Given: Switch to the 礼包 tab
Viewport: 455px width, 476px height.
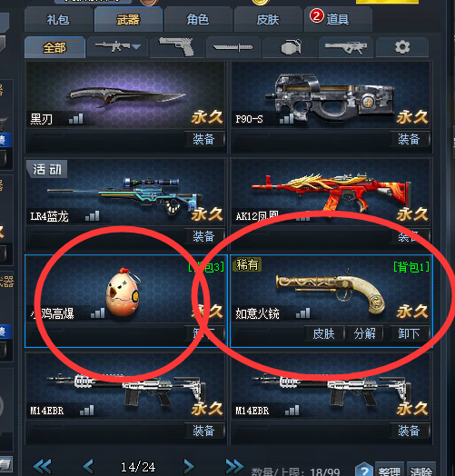Looking at the screenshot, I should click(x=58, y=20).
